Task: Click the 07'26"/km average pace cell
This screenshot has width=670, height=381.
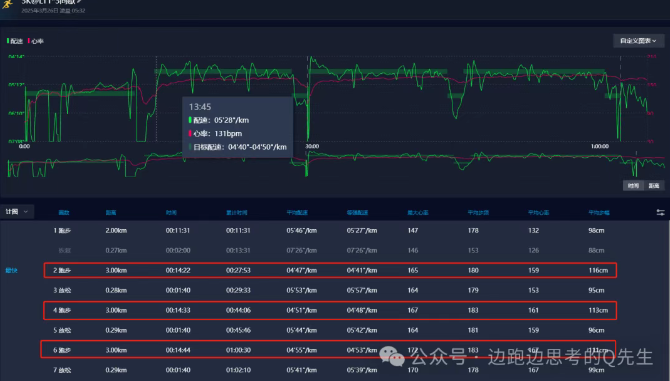Action: click(x=302, y=250)
